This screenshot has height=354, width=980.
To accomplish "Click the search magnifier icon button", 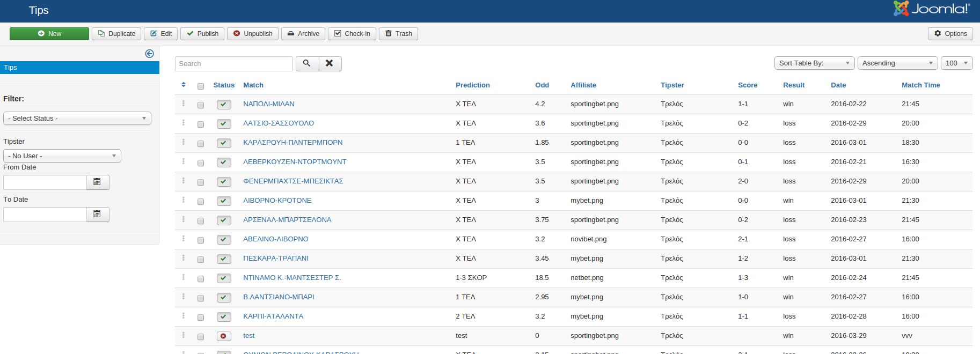I will pos(306,63).
